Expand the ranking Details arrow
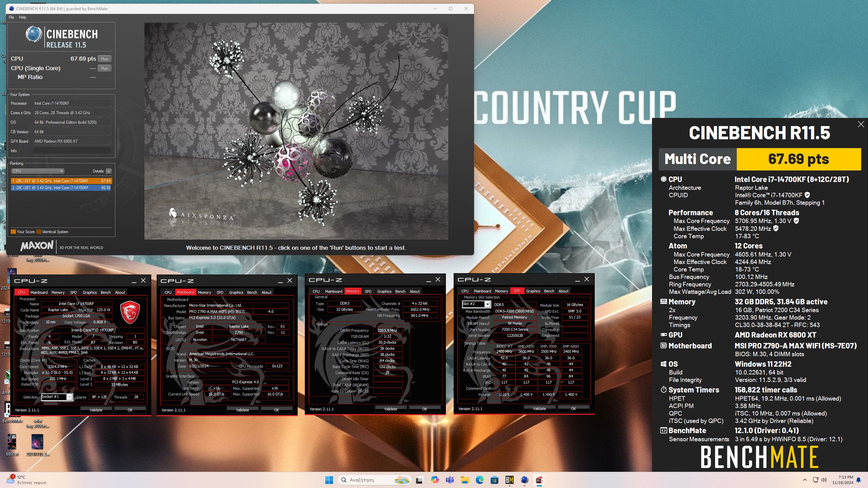 point(109,171)
